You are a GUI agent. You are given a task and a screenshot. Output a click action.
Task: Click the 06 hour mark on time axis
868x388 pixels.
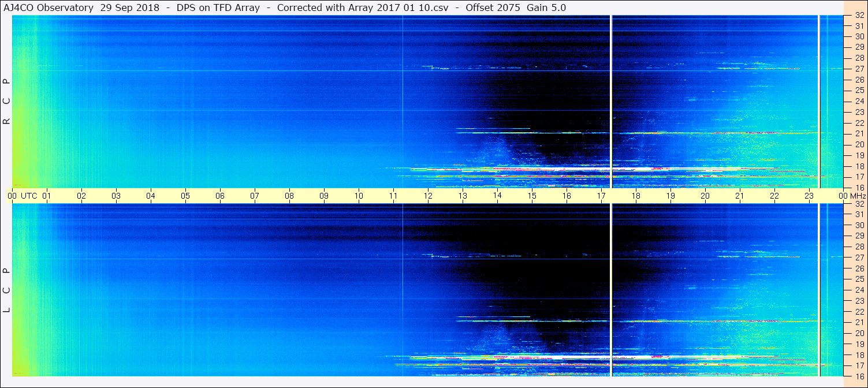click(x=220, y=196)
